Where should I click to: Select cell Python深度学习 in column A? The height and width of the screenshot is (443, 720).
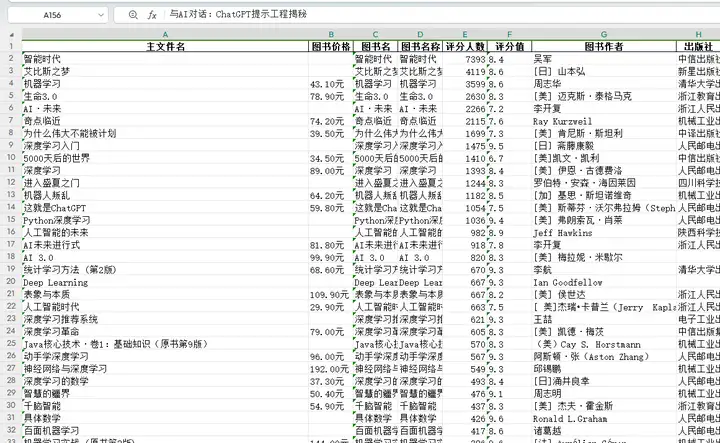tap(165, 220)
